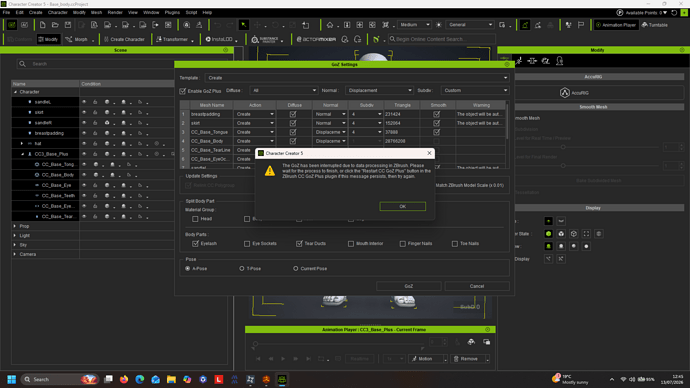This screenshot has height=388, width=690.
Task: Open the Script menu
Action: coord(191,12)
